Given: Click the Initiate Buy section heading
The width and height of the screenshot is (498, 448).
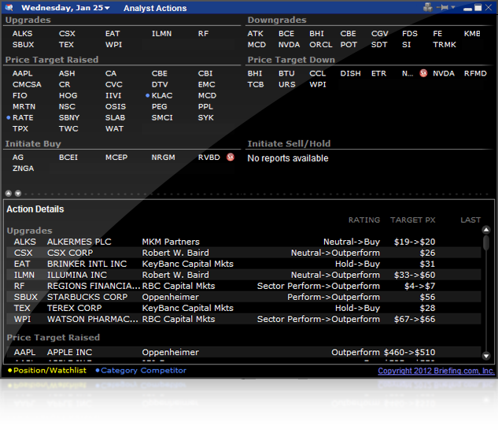Looking at the screenshot, I should click(33, 144).
